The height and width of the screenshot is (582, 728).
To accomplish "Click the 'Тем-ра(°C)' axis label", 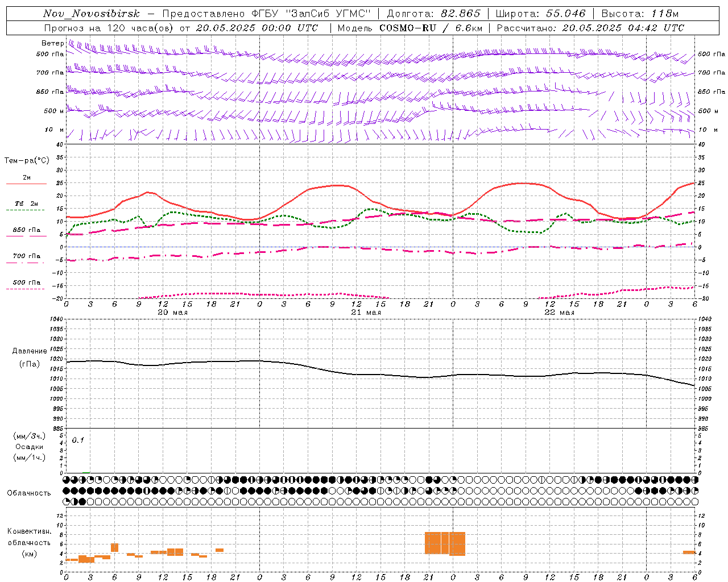I will click(27, 161).
